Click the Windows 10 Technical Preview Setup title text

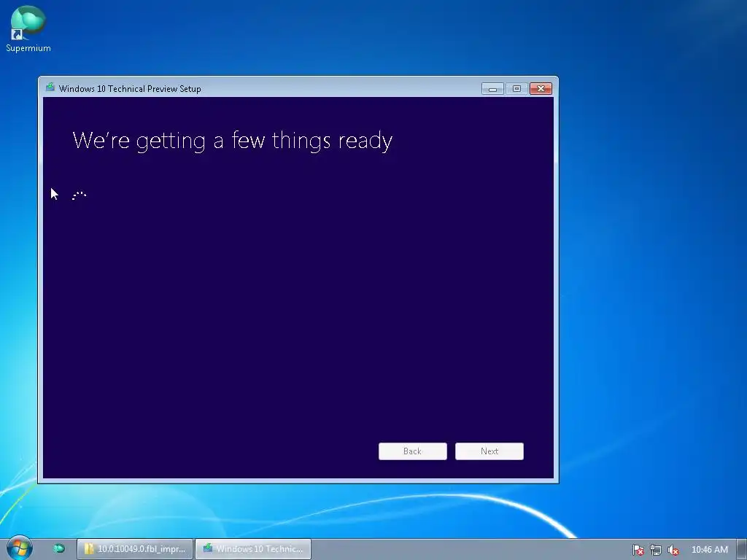pyautogui.click(x=130, y=88)
